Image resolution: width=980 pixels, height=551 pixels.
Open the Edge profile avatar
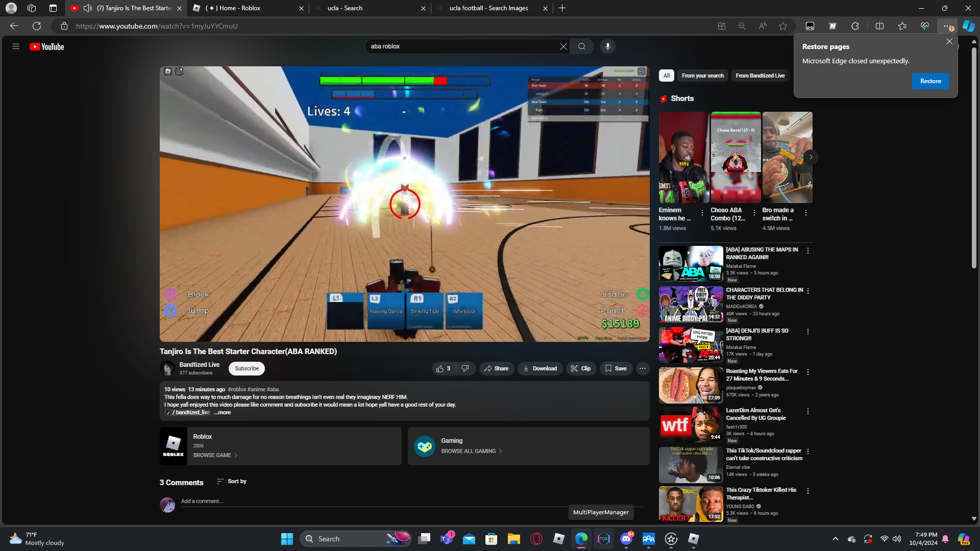(x=11, y=8)
